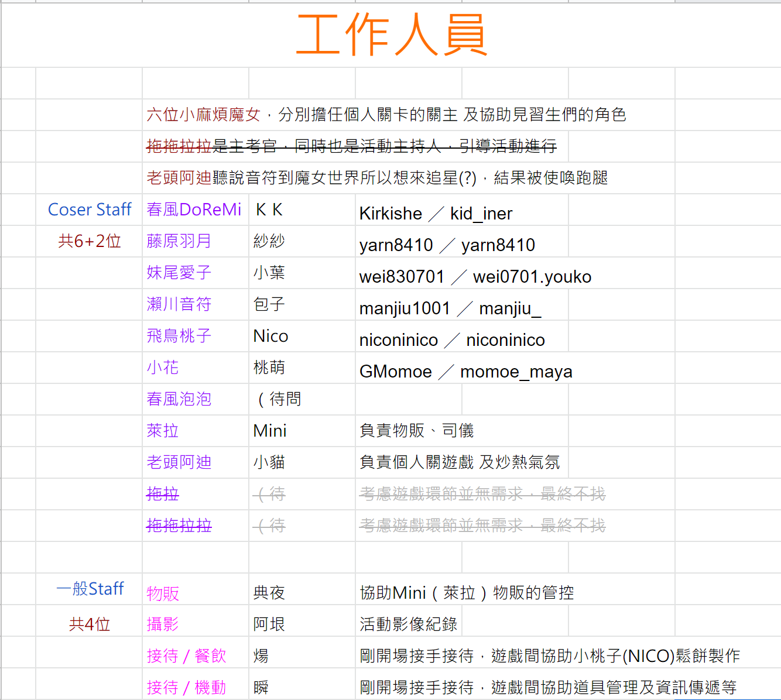Click the 考慮遊戲環節 note in the 拖拖拉拉 row

pos(482,526)
